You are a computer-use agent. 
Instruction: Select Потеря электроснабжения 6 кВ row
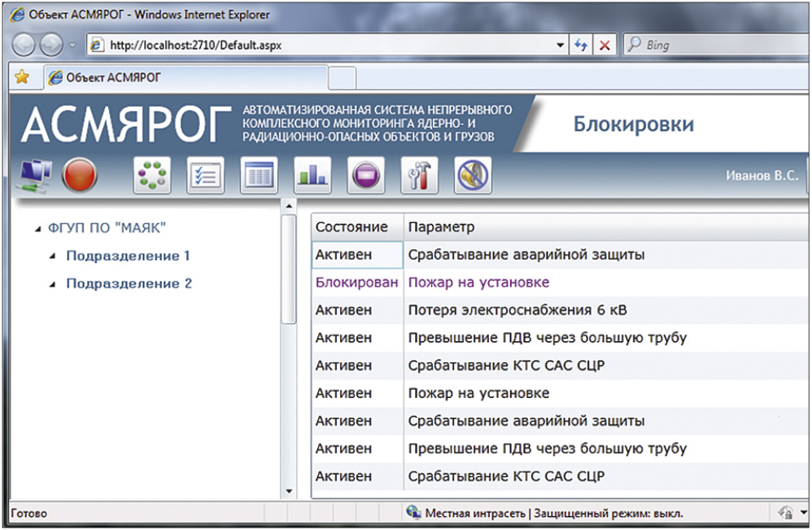point(561,310)
